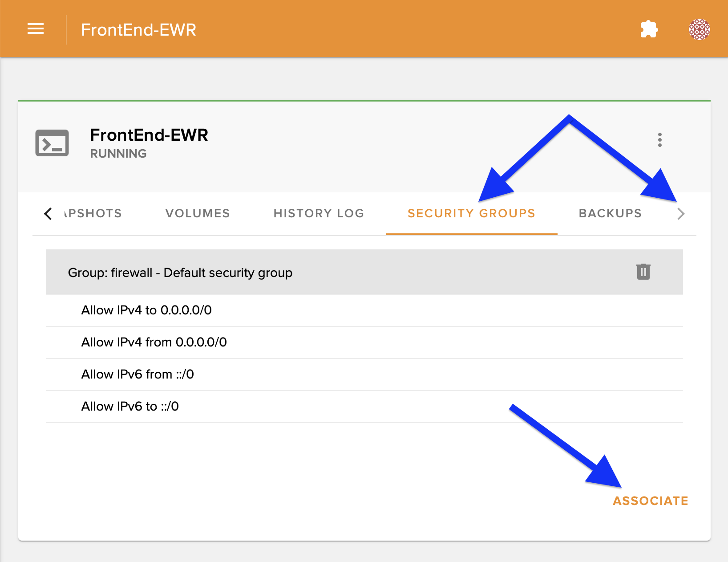Click the FrontEnd-EWR title in the orange header
The image size is (728, 562).
click(138, 30)
